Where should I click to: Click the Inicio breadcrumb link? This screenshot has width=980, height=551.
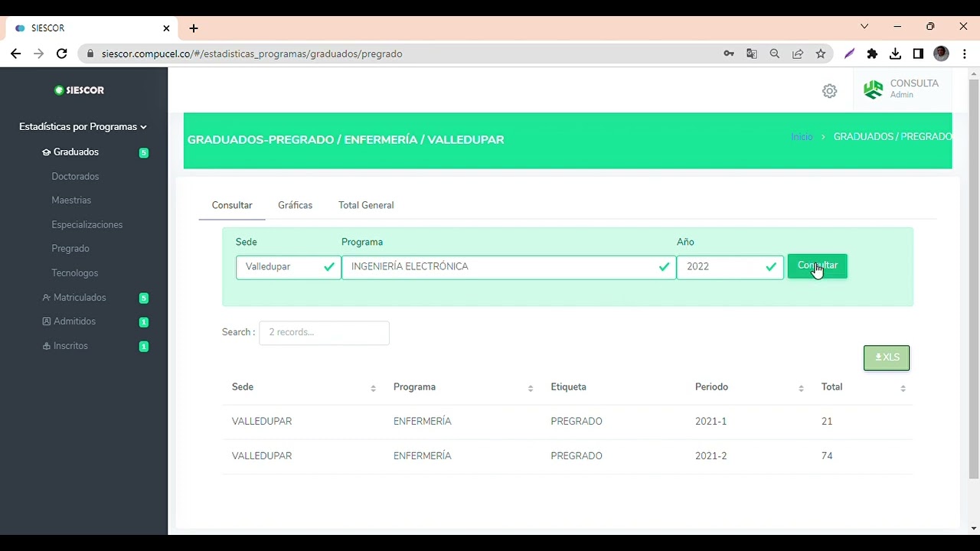click(802, 136)
